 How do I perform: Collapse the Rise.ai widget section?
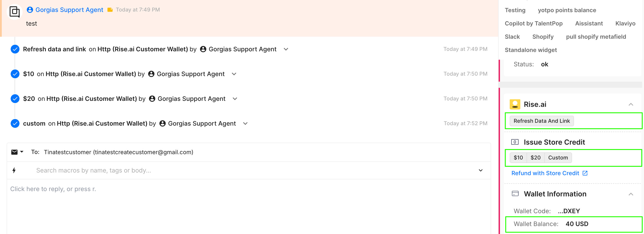[631, 104]
